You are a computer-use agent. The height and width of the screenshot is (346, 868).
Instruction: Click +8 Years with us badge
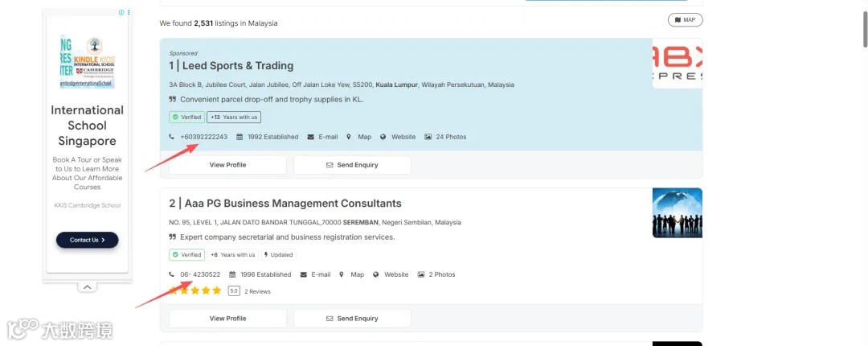pos(232,255)
